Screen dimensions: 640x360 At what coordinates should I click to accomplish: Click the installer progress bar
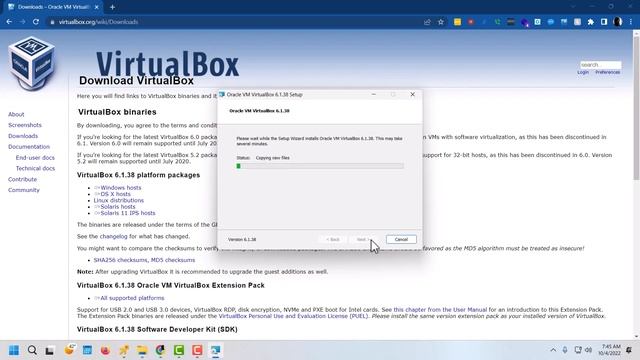pyautogui.click(x=320, y=166)
